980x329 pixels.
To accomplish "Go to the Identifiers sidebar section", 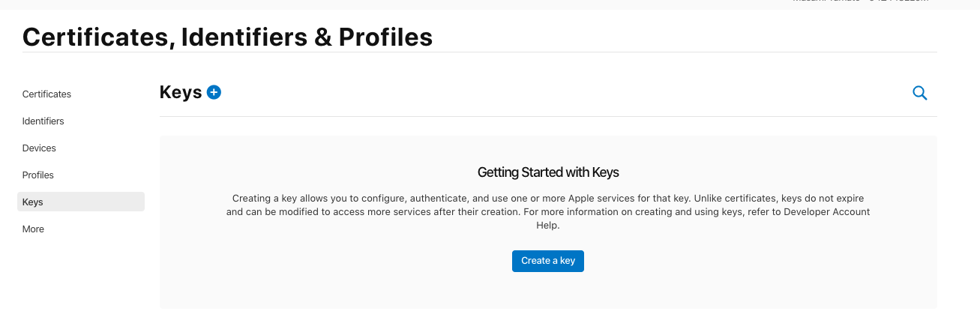I will (x=43, y=121).
